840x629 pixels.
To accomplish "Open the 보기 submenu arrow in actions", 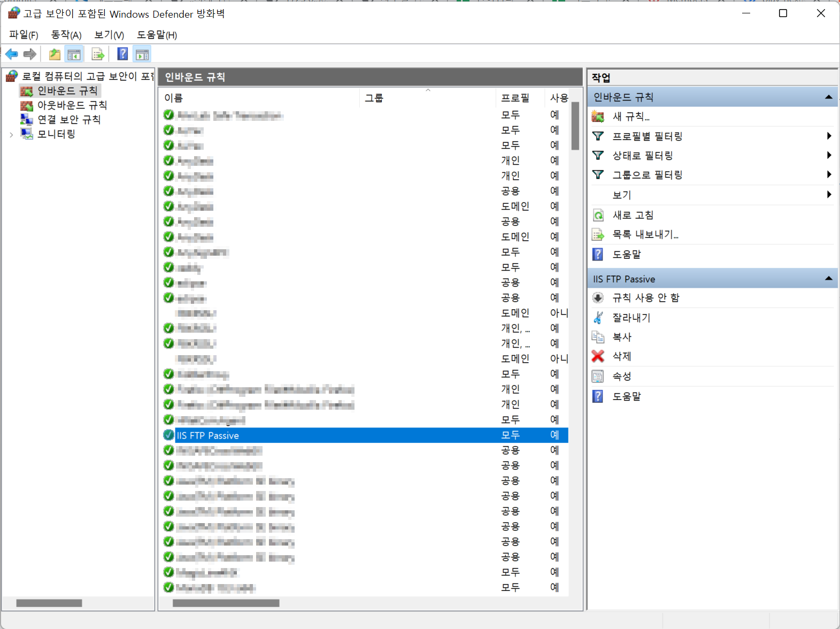I will click(x=829, y=194).
